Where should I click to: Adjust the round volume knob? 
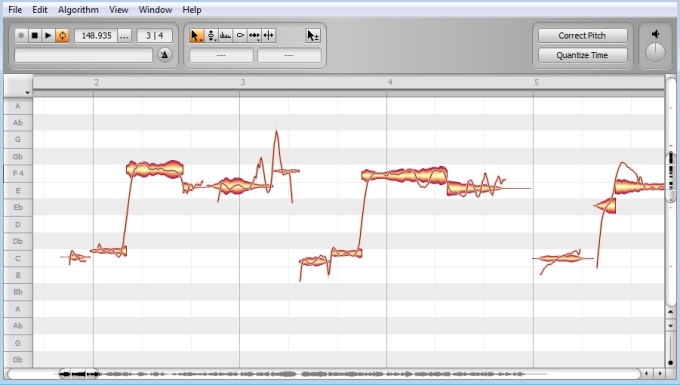point(655,53)
